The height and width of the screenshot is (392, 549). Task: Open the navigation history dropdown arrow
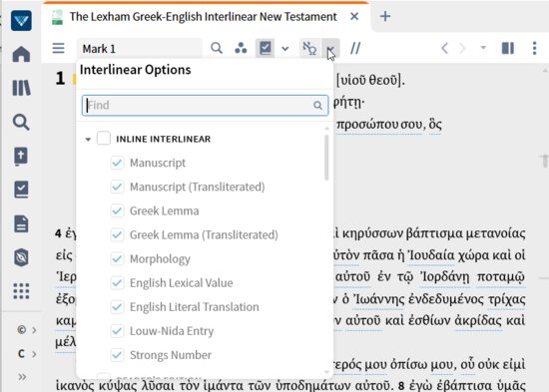(483, 47)
